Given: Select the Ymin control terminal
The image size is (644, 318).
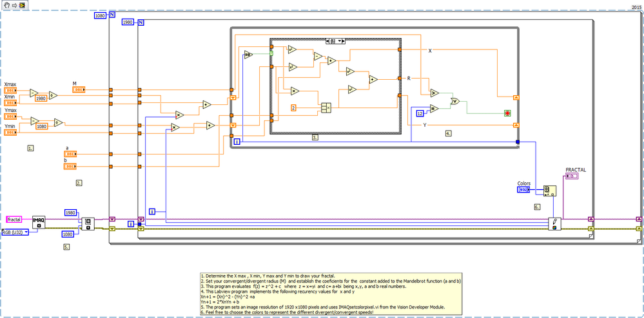Looking at the screenshot, I should click(x=10, y=133).
